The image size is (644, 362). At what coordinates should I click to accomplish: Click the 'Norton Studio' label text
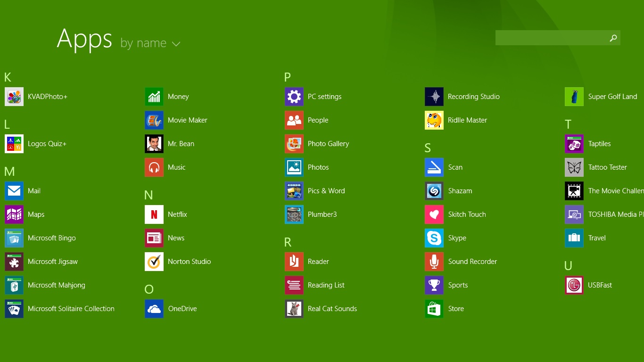click(189, 262)
